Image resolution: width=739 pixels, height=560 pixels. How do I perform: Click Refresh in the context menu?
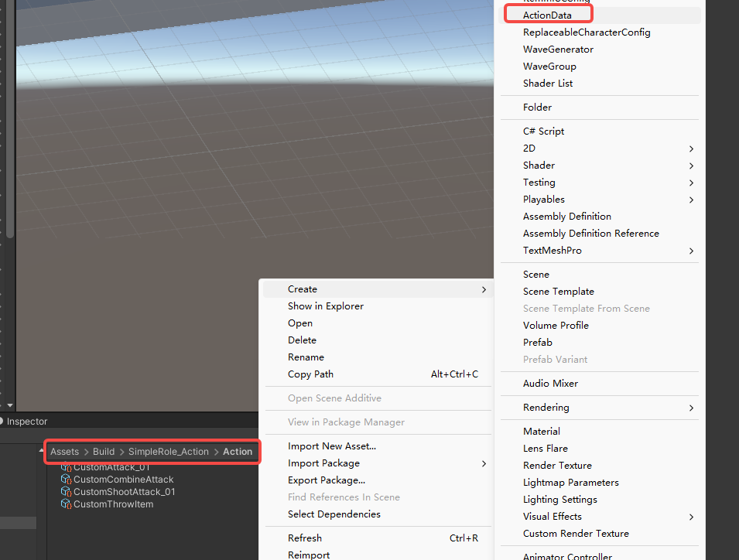pyautogui.click(x=304, y=538)
